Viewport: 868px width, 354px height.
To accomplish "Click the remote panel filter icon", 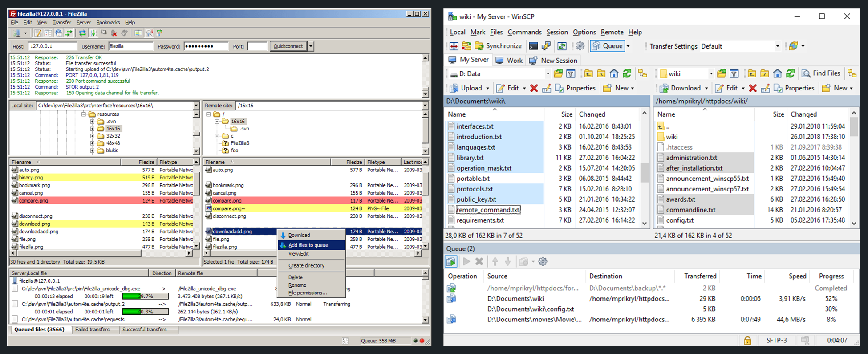I will pyautogui.click(x=734, y=73).
